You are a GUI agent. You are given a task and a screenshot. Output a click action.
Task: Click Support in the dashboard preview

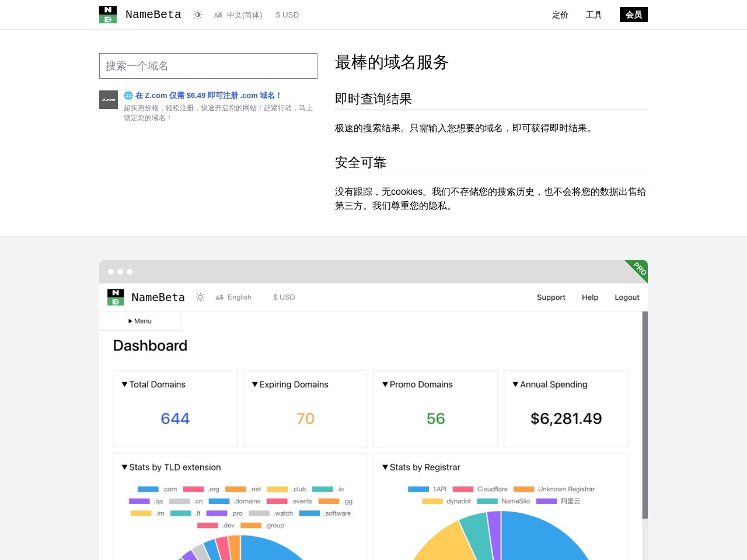[551, 297]
